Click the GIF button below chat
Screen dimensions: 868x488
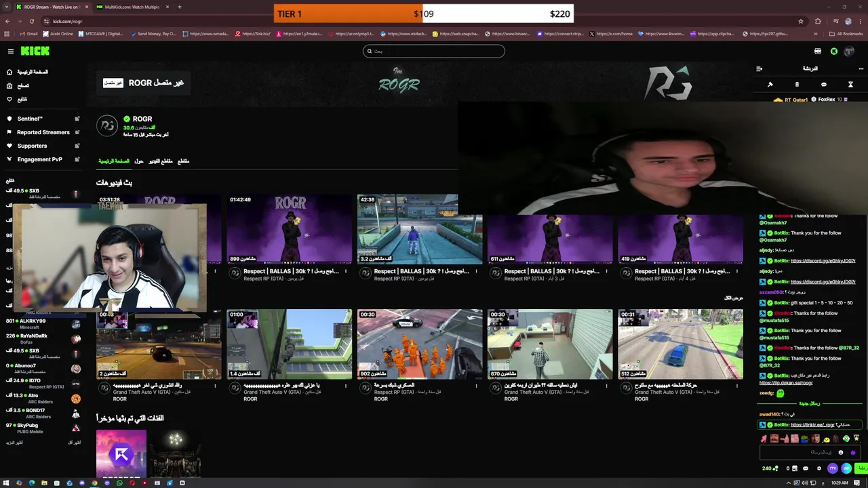click(x=846, y=468)
